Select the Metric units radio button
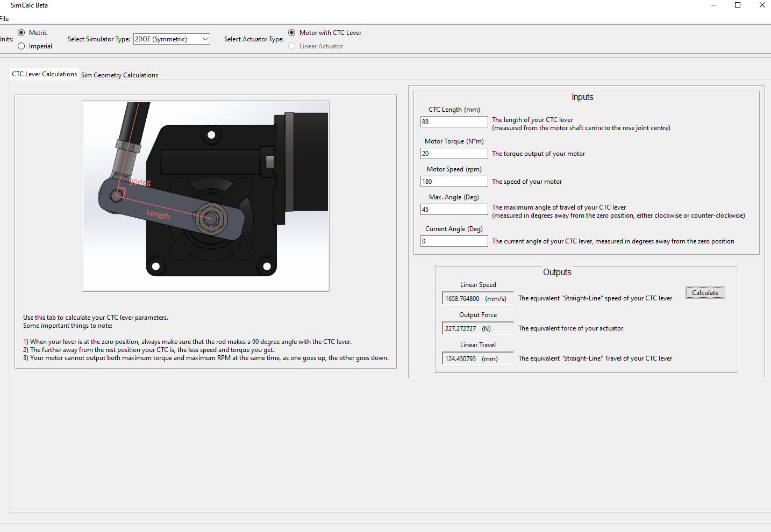This screenshot has width=771, height=532. point(22,33)
